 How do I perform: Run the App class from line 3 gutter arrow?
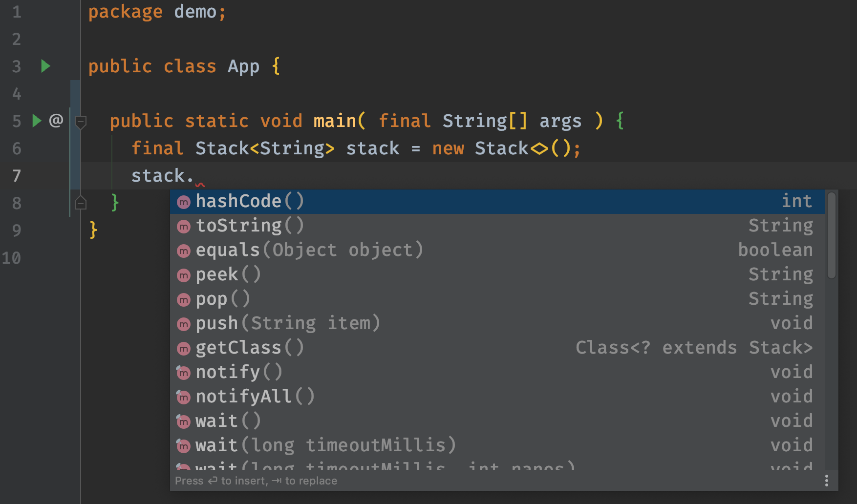(x=45, y=66)
